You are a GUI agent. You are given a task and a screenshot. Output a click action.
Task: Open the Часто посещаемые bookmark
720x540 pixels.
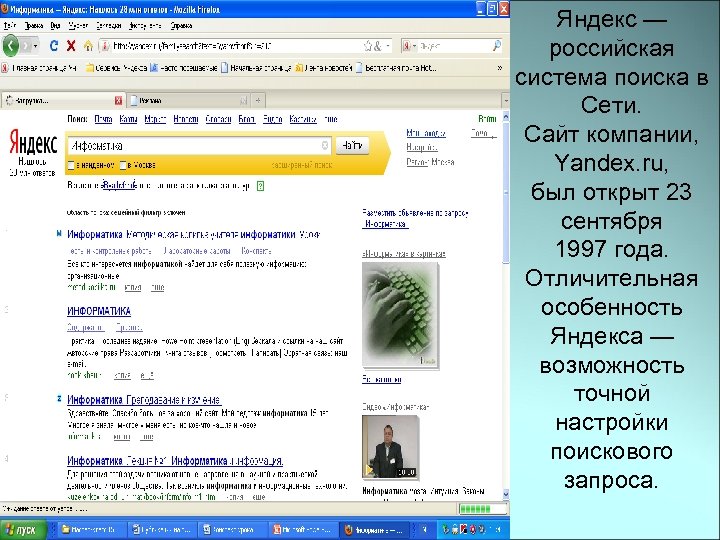coord(184,68)
